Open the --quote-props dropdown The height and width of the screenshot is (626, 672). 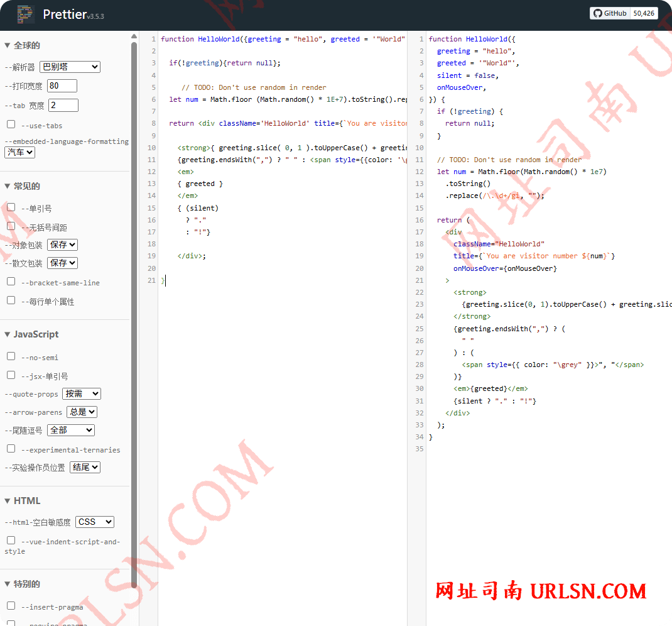82,393
